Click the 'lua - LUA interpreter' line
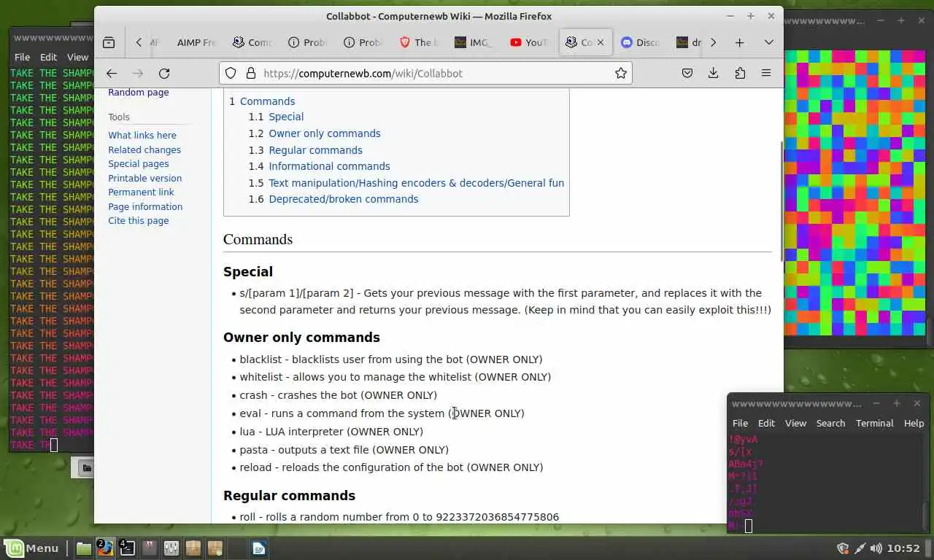The width and height of the screenshot is (934, 560). (331, 432)
